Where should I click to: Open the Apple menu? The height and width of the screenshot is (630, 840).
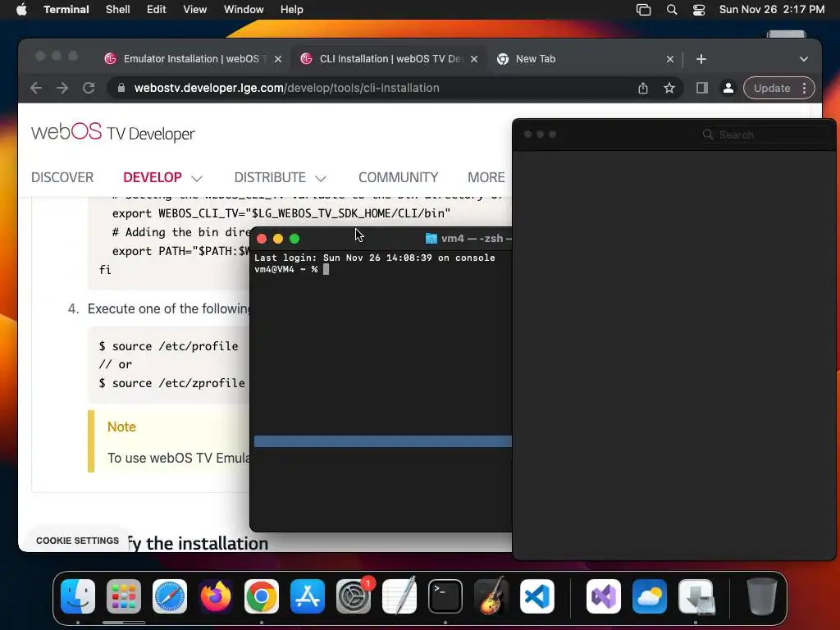tap(21, 9)
